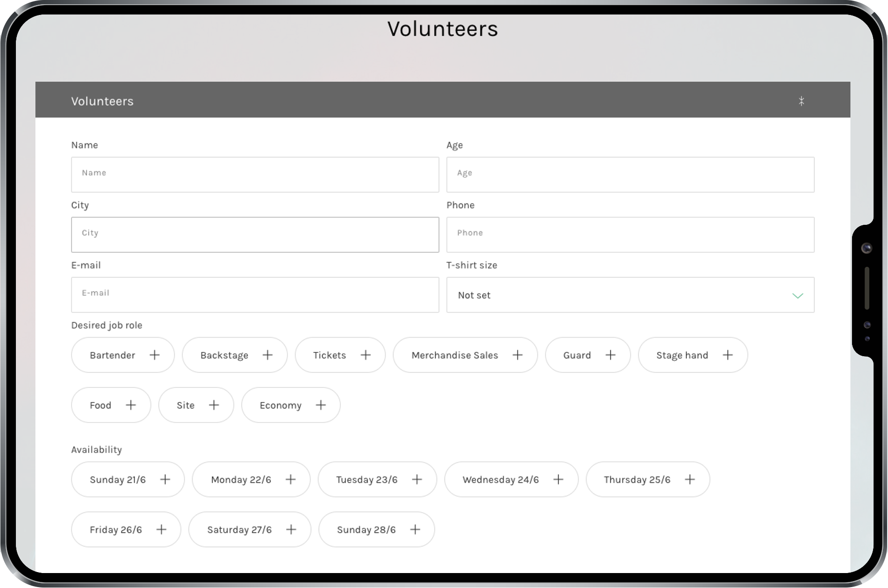Screen dimensions: 888x588
Task: Click plus icon on Backstage chip
Action: click(x=267, y=355)
